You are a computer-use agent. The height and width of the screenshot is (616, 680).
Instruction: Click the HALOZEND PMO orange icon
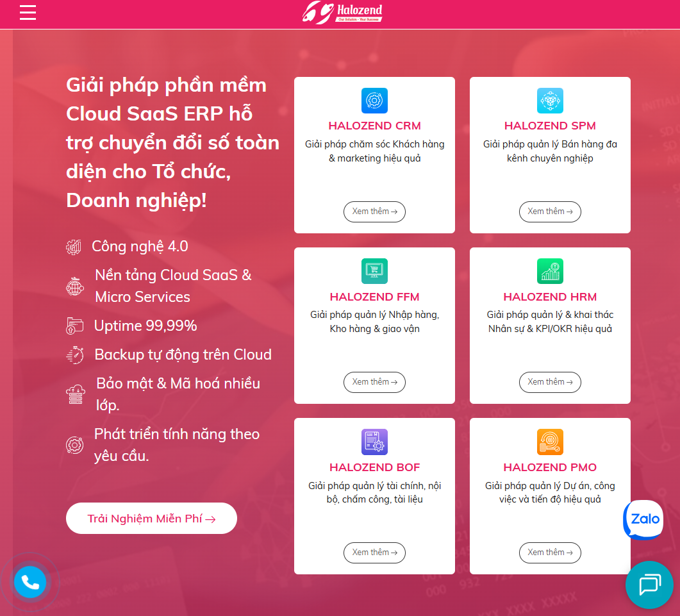point(550,442)
